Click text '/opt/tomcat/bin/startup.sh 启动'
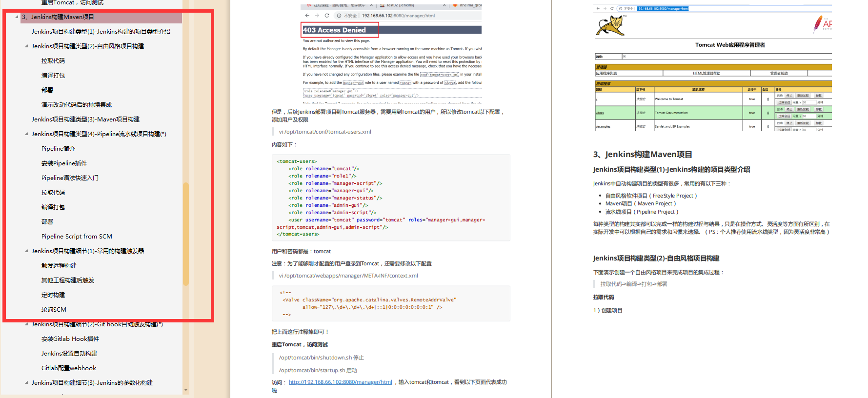This screenshot has width=868, height=398. (318, 370)
